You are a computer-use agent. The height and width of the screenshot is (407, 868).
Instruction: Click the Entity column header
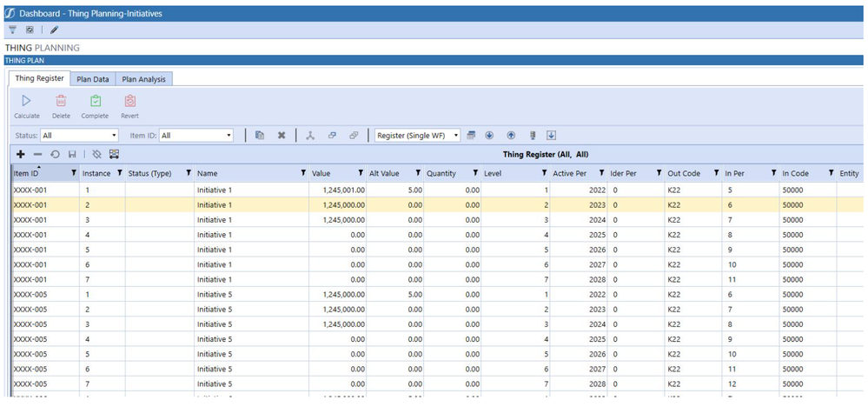pyautogui.click(x=849, y=173)
